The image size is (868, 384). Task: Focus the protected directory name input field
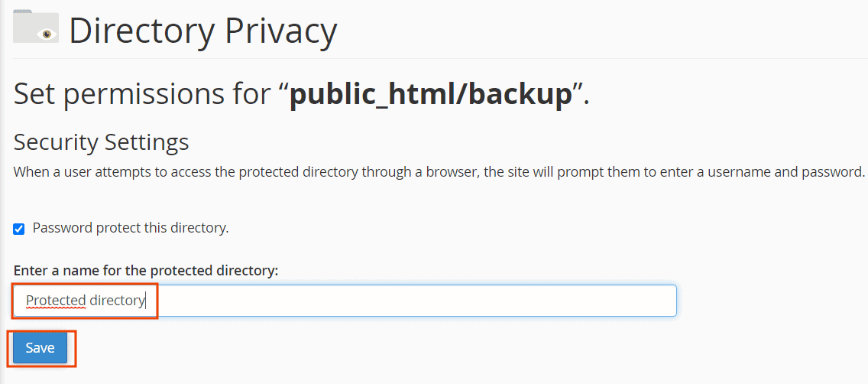coord(345,301)
